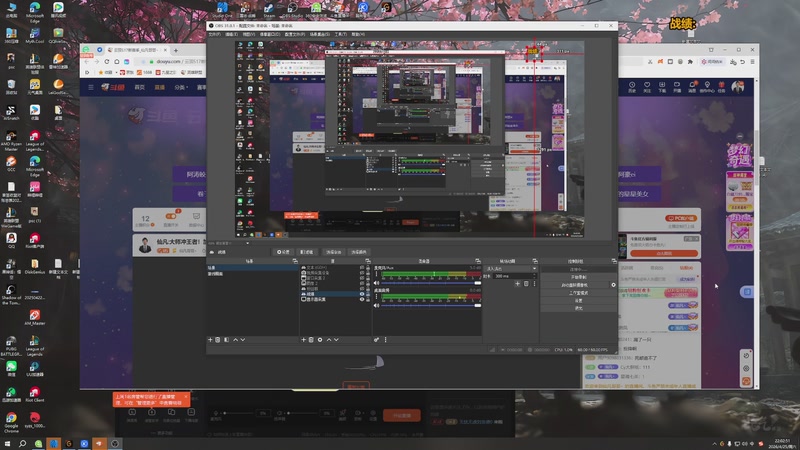Go back in browser window

(87, 62)
